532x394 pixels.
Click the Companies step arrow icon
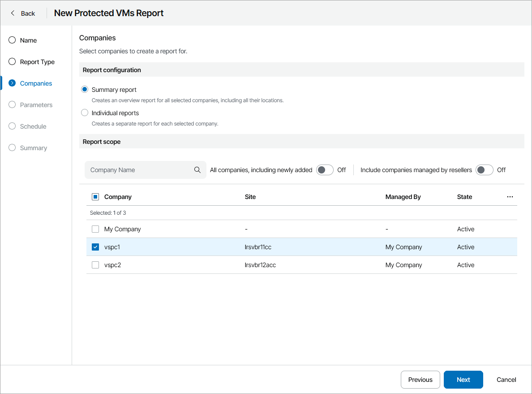click(12, 83)
